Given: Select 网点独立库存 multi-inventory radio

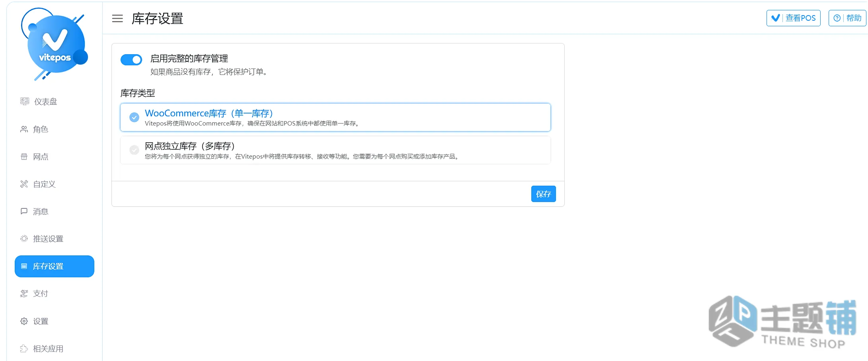Looking at the screenshot, I should (x=134, y=150).
